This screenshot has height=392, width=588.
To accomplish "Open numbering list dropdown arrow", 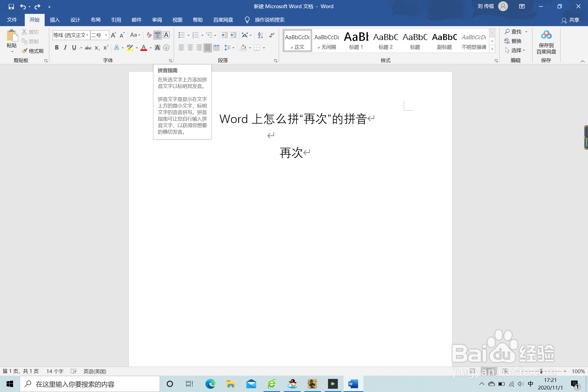I will pyautogui.click(x=202, y=35).
